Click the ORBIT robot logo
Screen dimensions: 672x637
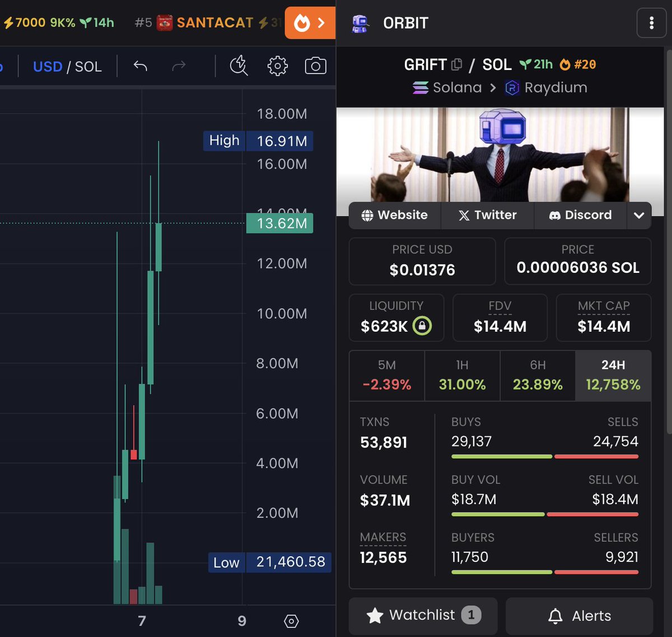click(x=360, y=23)
